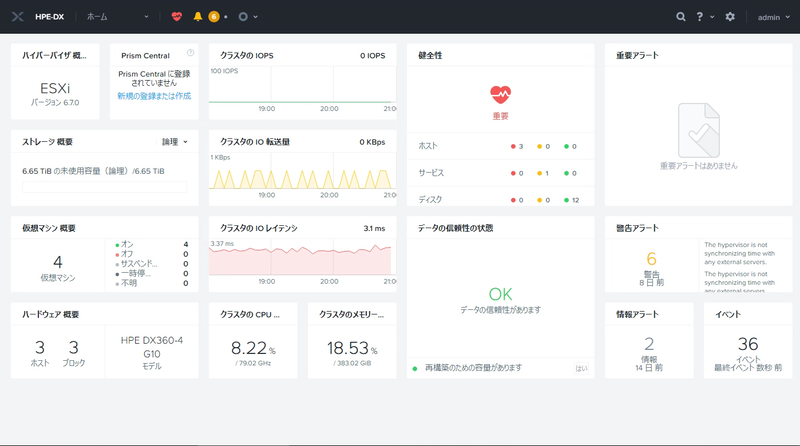Click the 36 イベント count
Viewport: 800px width, 446px height.
pos(747,344)
